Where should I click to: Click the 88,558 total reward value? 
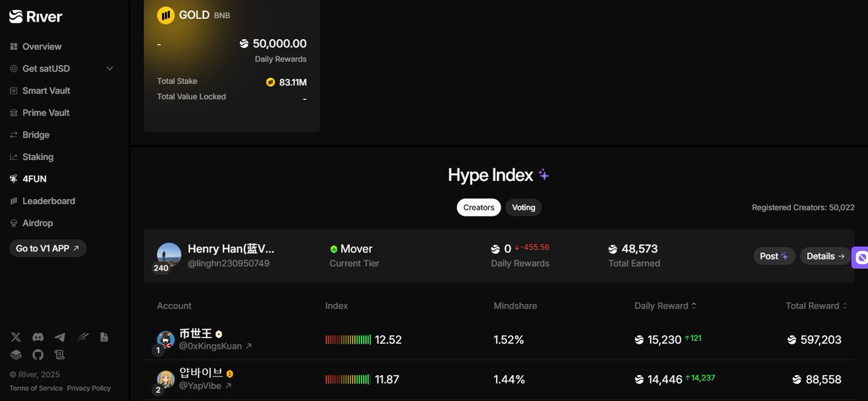point(824,379)
